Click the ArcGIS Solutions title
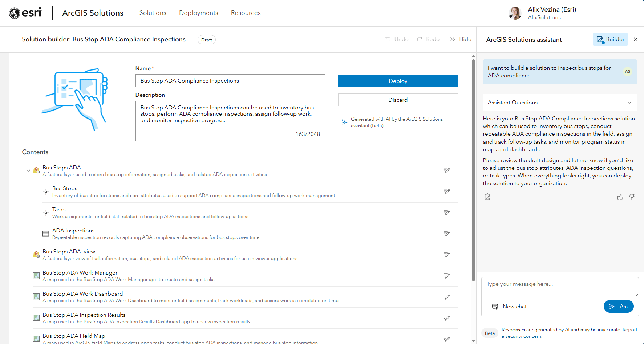 coord(93,13)
